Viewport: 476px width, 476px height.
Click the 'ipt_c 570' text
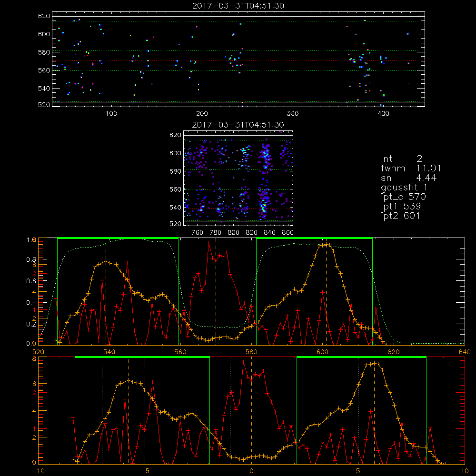click(x=404, y=197)
